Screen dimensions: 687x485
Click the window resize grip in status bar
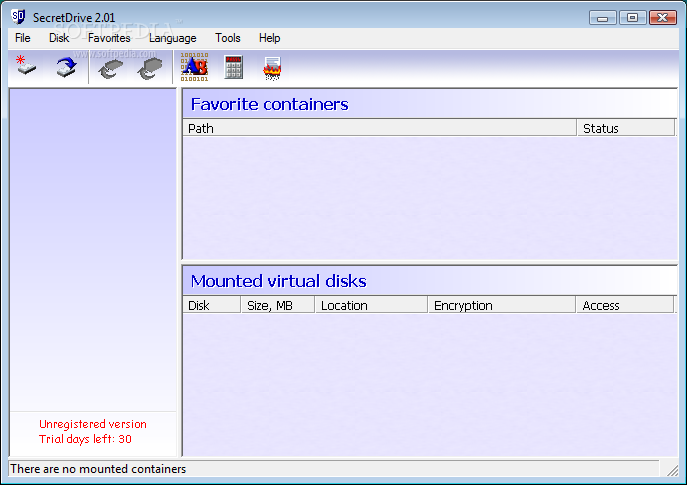[x=672, y=470]
